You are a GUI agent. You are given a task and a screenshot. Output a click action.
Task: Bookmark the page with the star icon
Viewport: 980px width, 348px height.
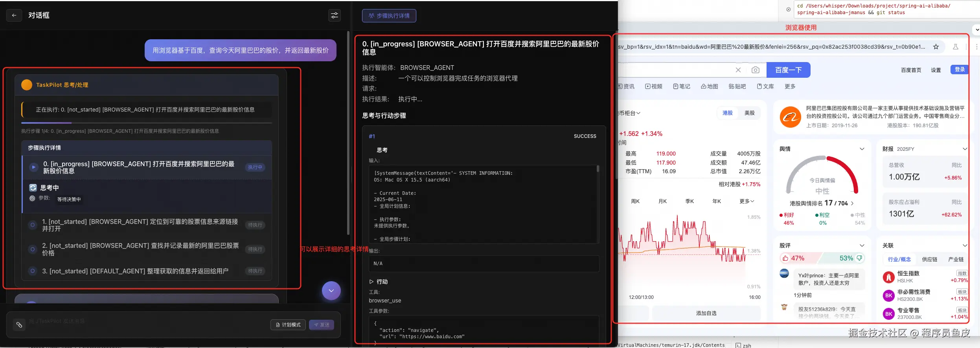(936, 47)
